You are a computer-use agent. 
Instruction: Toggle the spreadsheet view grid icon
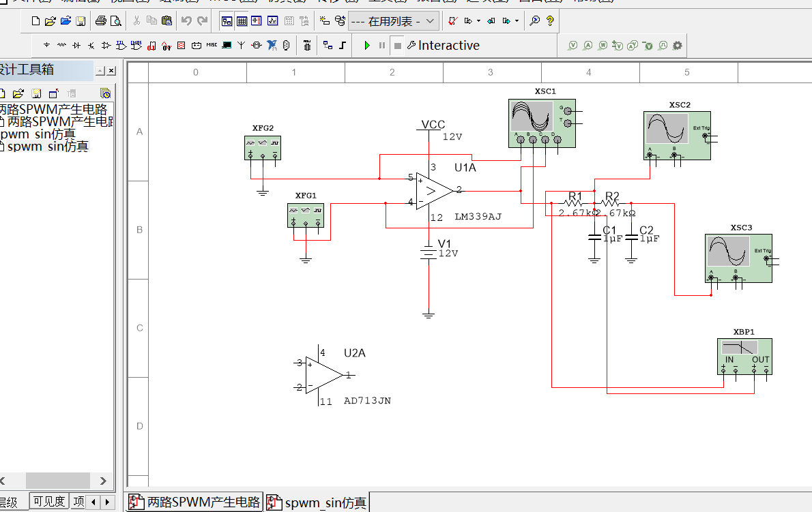coord(242,21)
